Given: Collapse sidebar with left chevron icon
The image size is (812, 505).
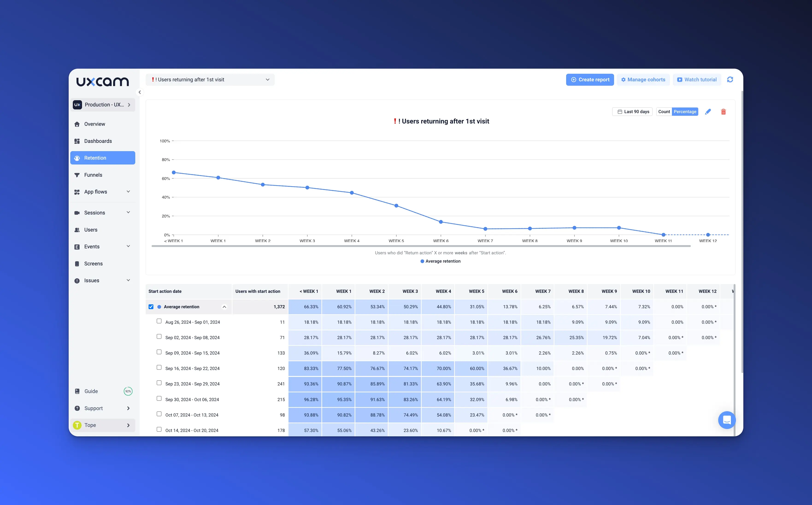Looking at the screenshot, I should 140,92.
